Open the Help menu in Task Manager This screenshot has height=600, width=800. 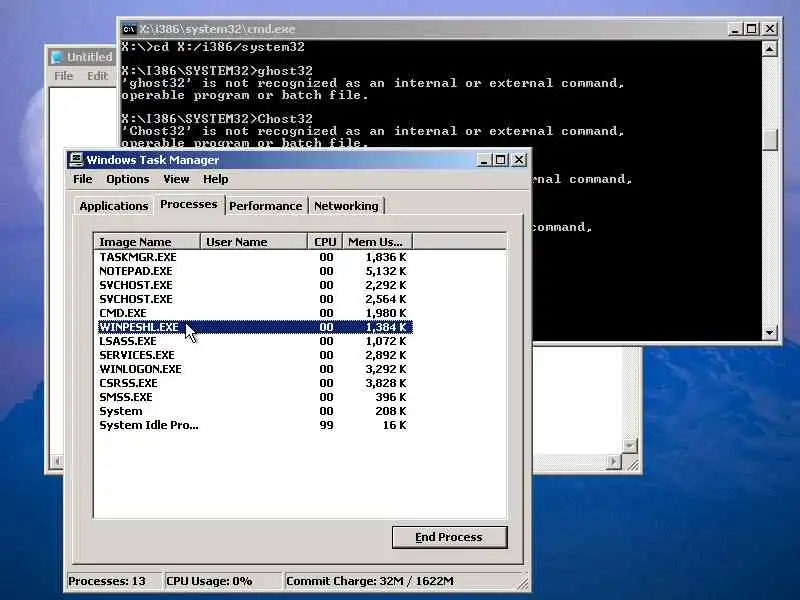click(215, 179)
